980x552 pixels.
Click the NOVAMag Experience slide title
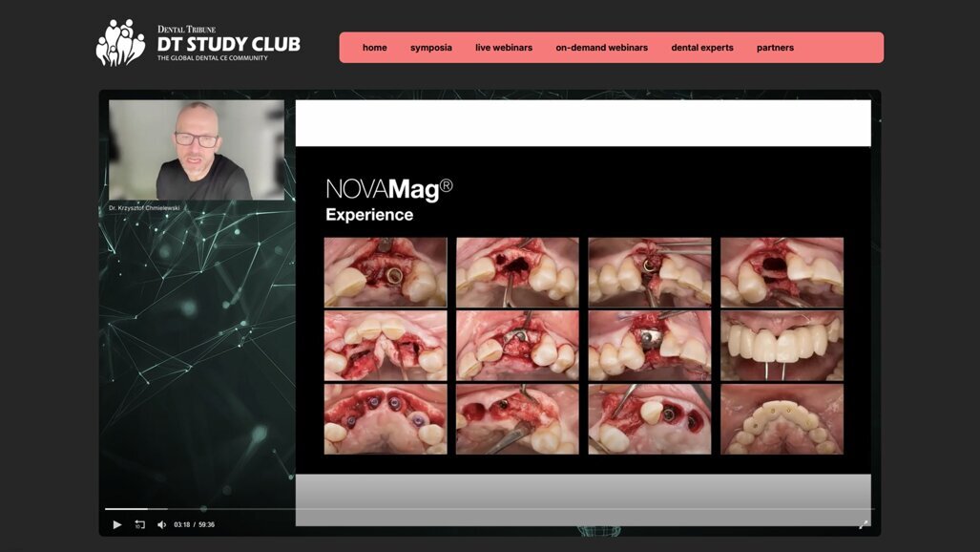[386, 200]
